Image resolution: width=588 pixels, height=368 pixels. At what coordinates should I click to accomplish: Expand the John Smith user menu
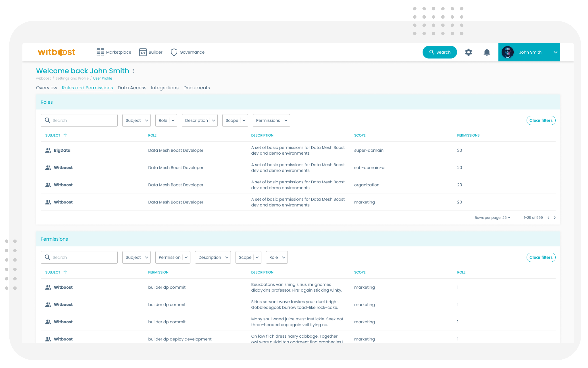click(556, 52)
